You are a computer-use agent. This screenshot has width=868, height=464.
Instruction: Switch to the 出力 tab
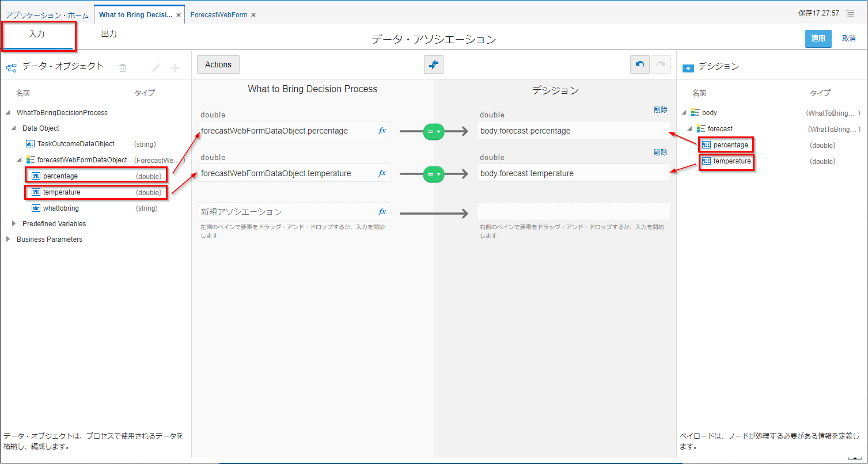(x=109, y=35)
